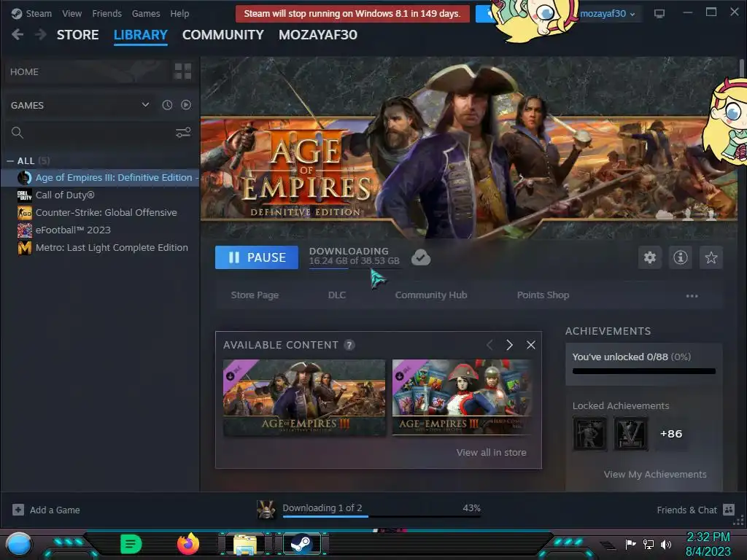Click View My Achievements

point(655,474)
